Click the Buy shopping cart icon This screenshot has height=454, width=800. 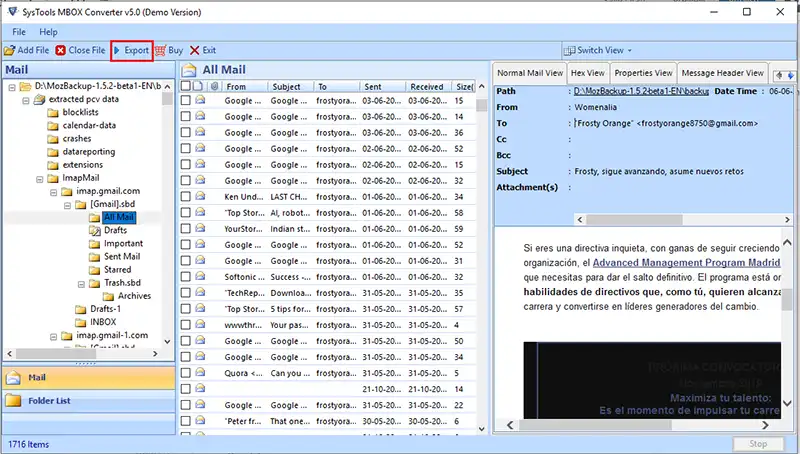pyautogui.click(x=160, y=51)
